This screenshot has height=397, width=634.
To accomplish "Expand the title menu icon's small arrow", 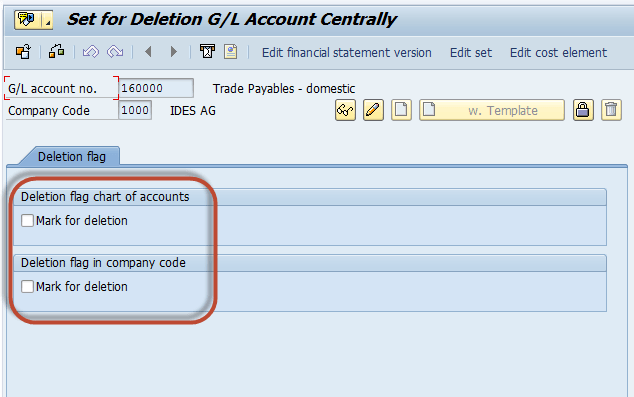I will click(x=48, y=20).
